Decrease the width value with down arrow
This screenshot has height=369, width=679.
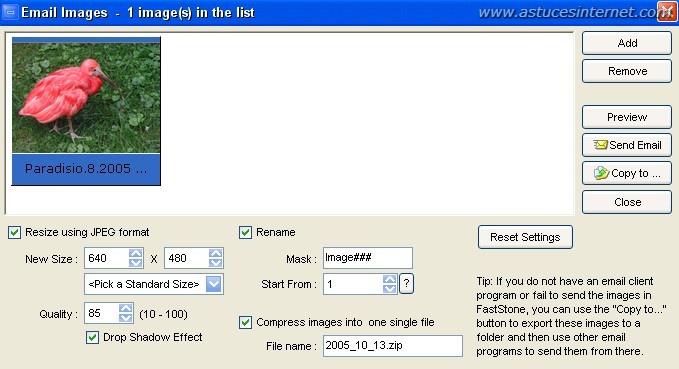(136, 263)
